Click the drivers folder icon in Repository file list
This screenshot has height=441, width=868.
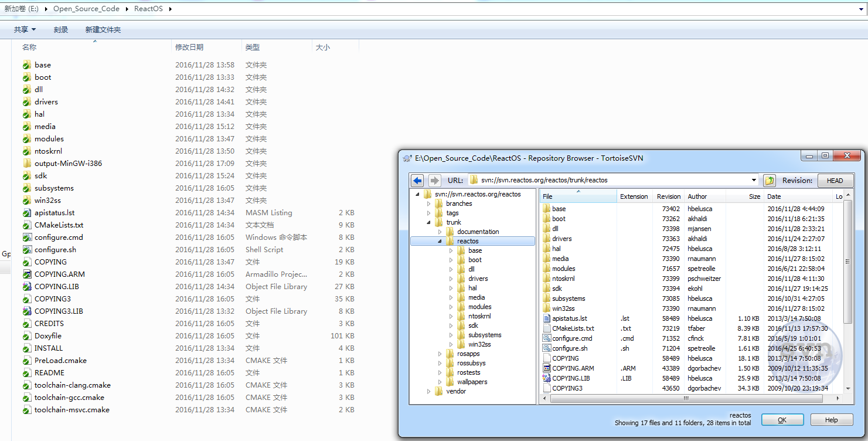(547, 239)
